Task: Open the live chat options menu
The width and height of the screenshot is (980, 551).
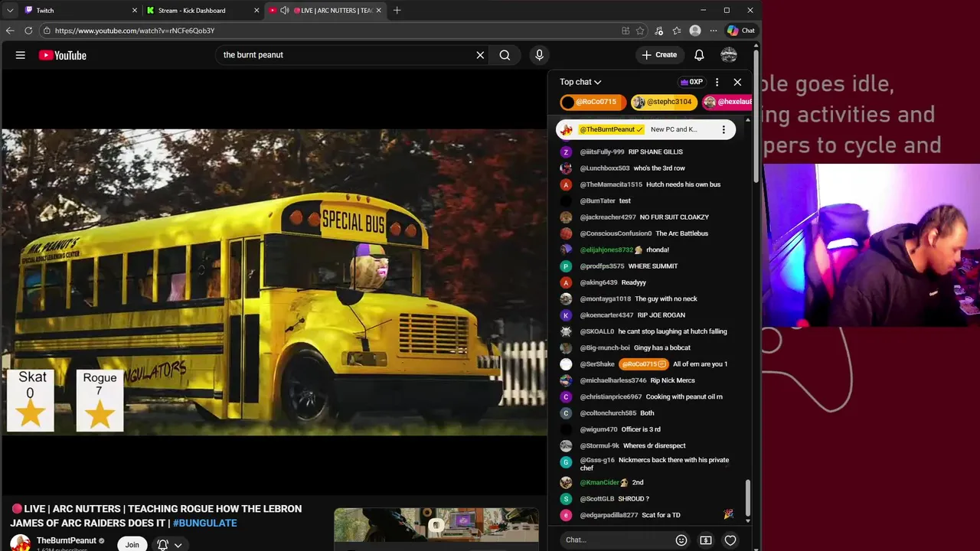Action: click(x=717, y=82)
